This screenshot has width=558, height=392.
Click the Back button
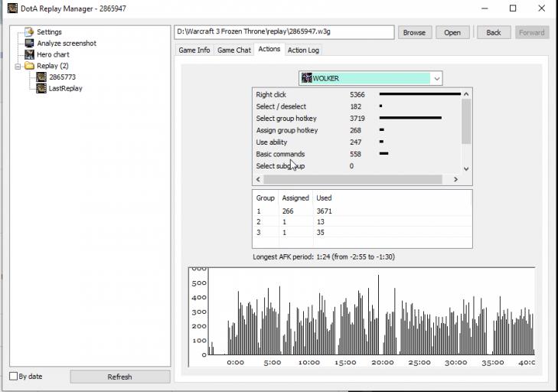(494, 32)
